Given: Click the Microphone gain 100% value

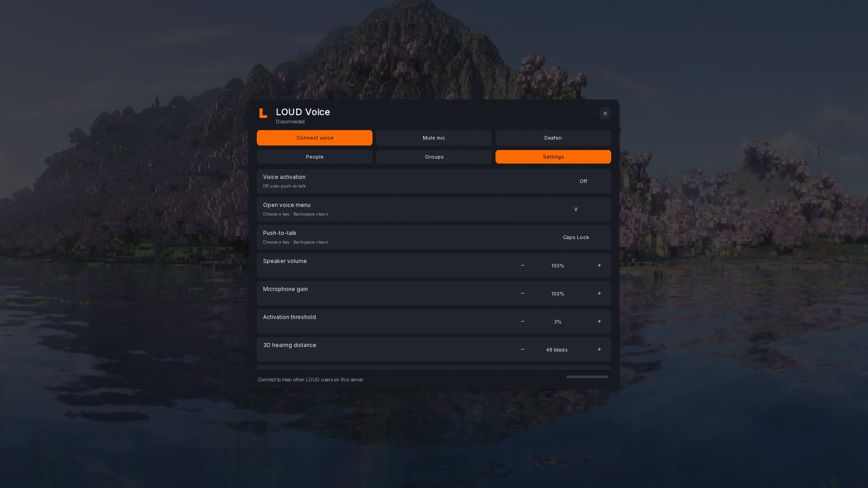Looking at the screenshot, I should pyautogui.click(x=557, y=294).
